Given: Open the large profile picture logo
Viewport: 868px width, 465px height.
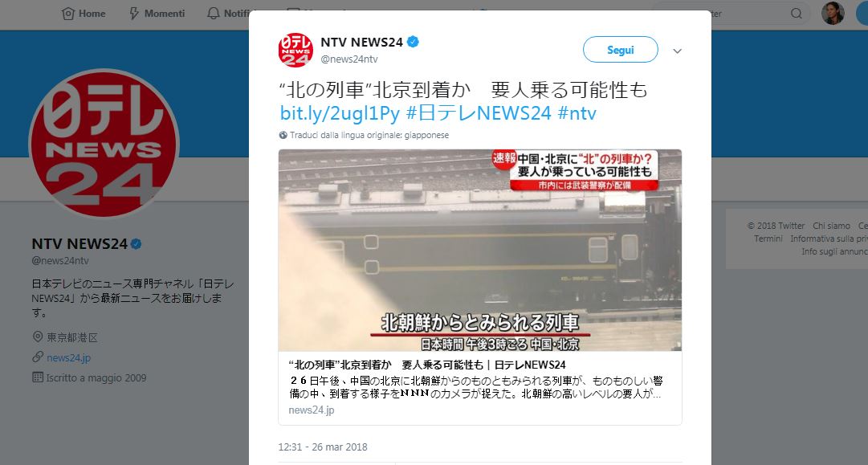Looking at the screenshot, I should pos(104,143).
